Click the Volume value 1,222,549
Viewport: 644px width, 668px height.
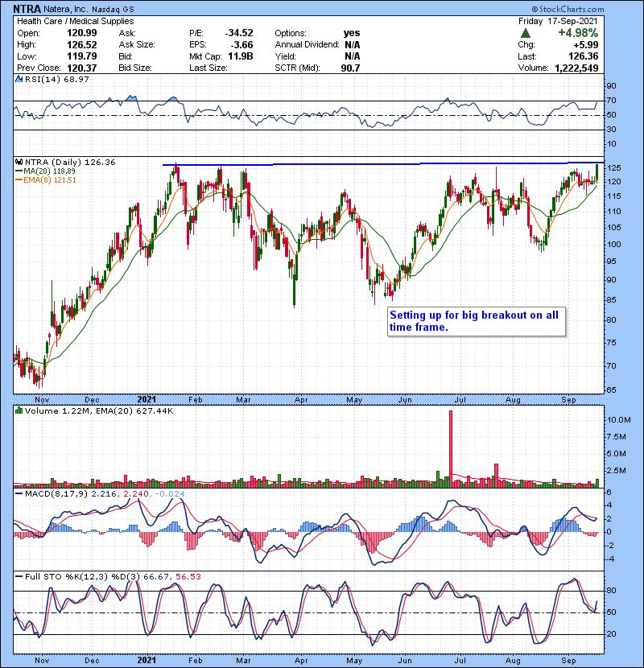click(576, 68)
